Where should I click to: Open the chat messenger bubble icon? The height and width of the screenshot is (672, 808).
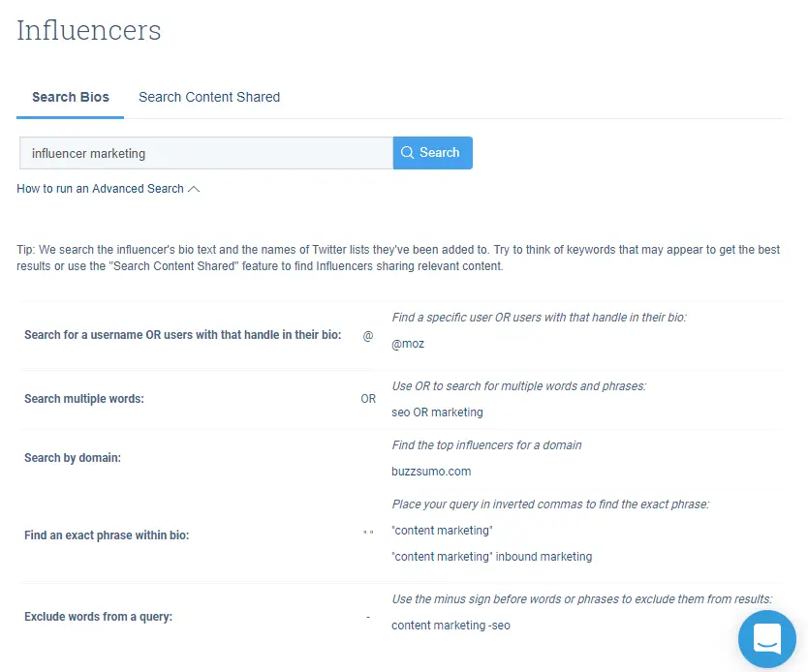[x=766, y=639]
